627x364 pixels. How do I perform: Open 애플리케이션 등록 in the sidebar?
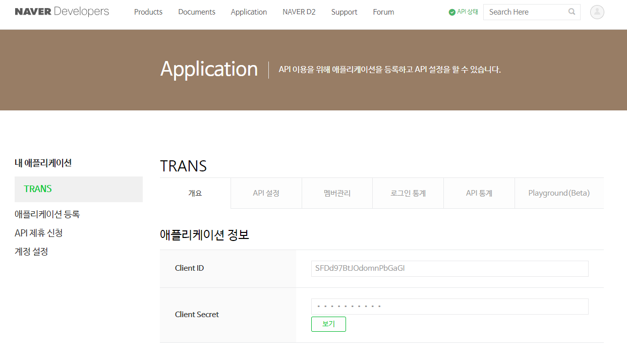tap(47, 214)
